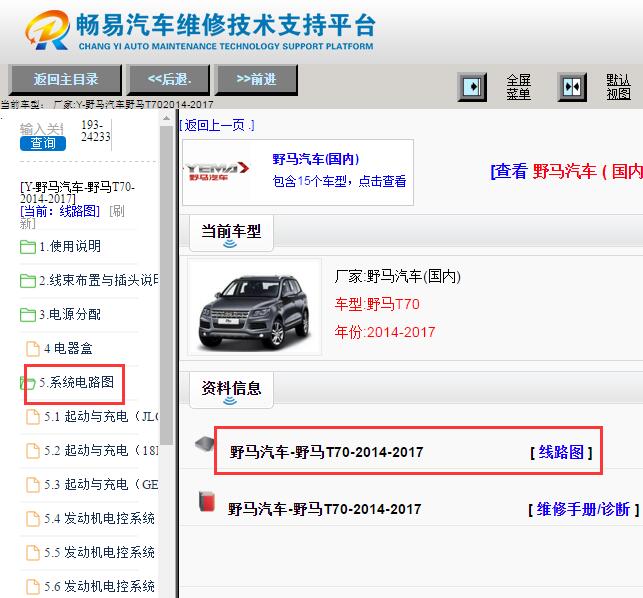This screenshot has width=643, height=598.
Task: Click the default view icon beside 默认视图
Action: [x=572, y=87]
